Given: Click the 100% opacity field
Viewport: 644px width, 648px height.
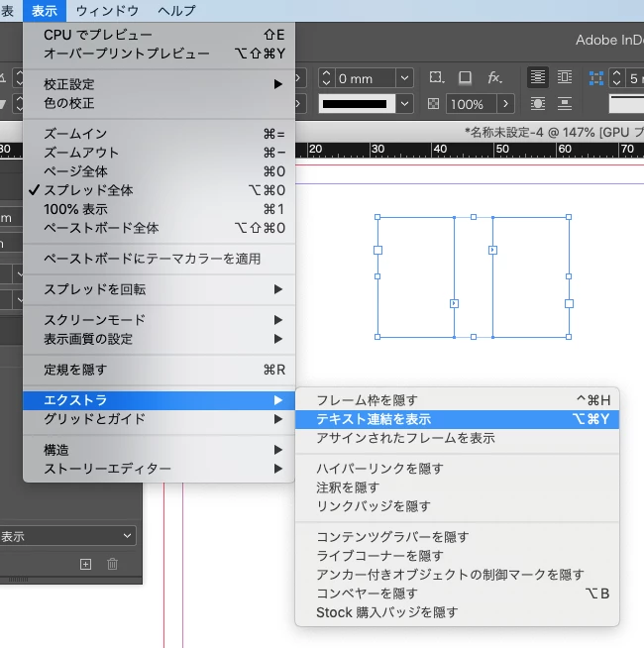Looking at the screenshot, I should (x=471, y=104).
